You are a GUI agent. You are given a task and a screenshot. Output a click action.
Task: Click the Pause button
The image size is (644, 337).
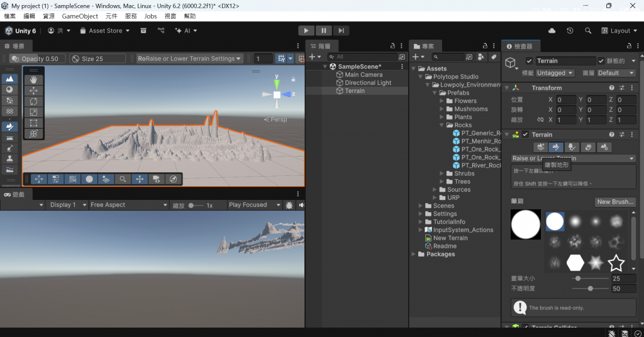click(x=324, y=30)
